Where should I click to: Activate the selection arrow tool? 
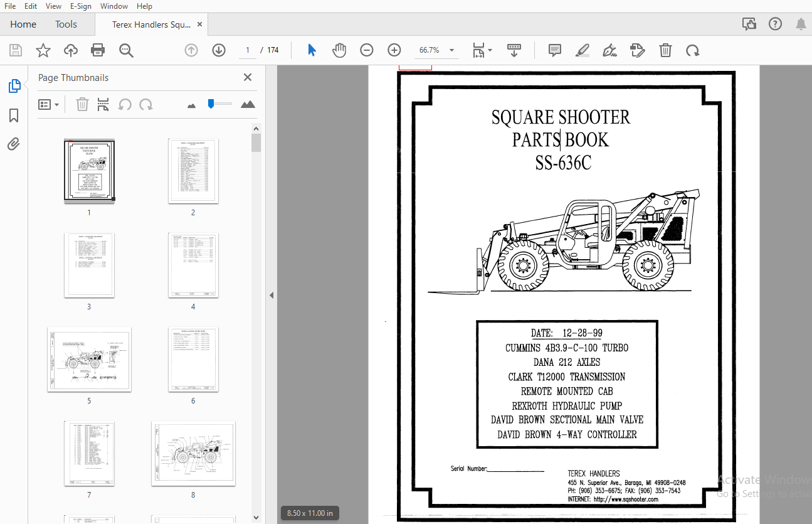click(x=312, y=50)
